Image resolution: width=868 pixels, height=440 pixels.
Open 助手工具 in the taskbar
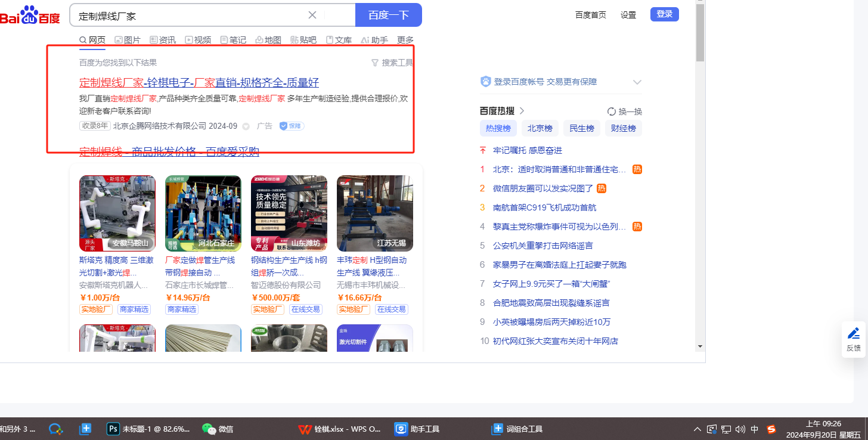[x=417, y=429]
